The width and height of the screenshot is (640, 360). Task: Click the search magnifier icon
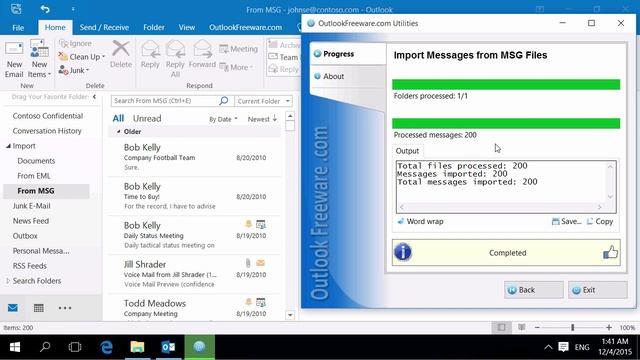point(224,101)
